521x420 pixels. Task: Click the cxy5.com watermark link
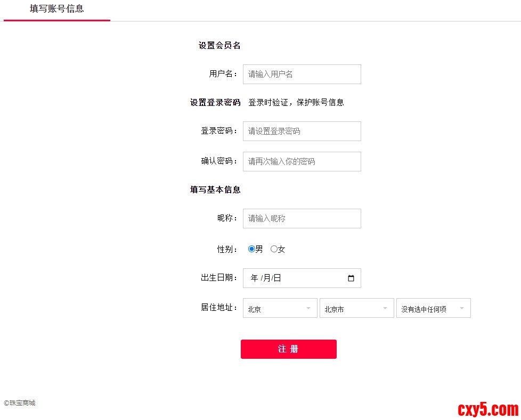(487, 409)
